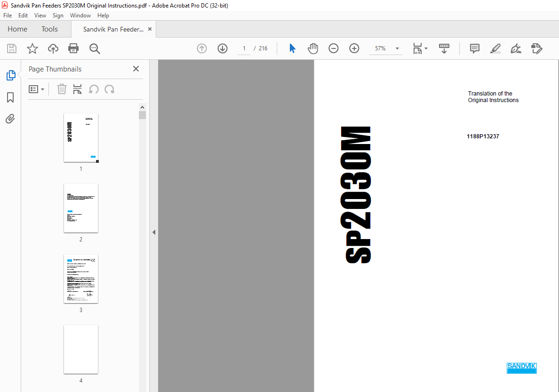Switch to the Tools tab
The image size is (559, 392).
[49, 29]
